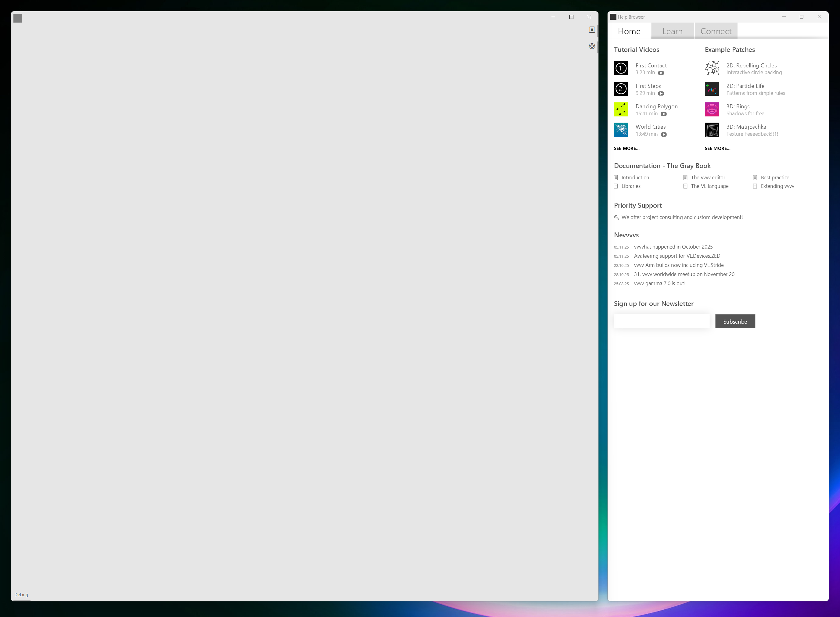840x617 pixels.
Task: Expand SEE MORE under Tutorial Videos
Action: tap(626, 149)
